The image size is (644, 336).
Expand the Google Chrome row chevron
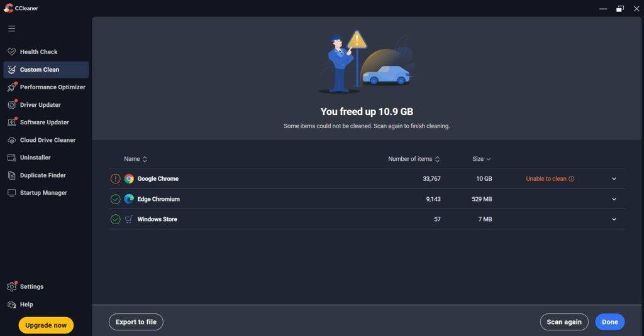coord(614,178)
